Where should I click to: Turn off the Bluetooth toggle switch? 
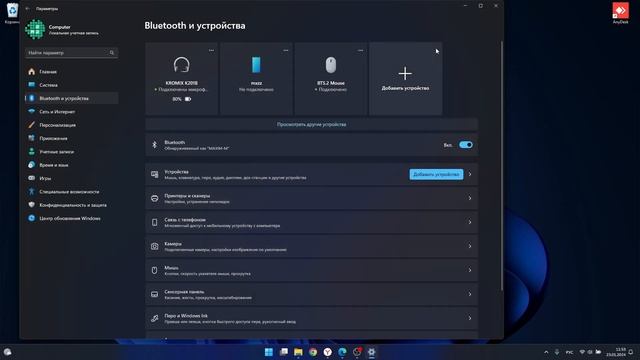coord(466,145)
